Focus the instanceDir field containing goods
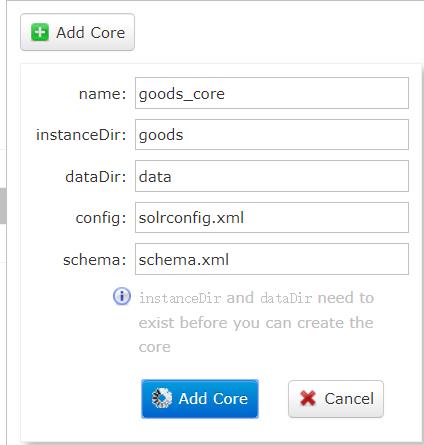Screen dimensions: 424x445 click(x=272, y=135)
